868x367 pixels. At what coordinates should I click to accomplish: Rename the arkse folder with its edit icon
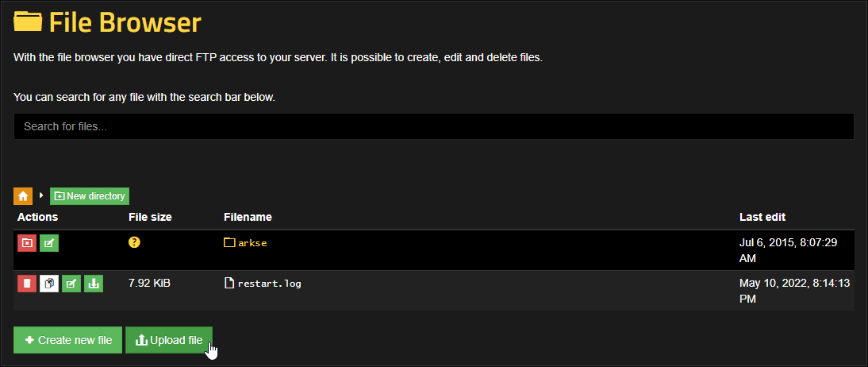pos(49,242)
